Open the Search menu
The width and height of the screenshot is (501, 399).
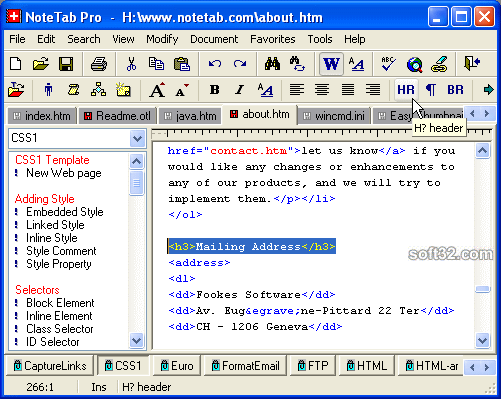[84, 39]
